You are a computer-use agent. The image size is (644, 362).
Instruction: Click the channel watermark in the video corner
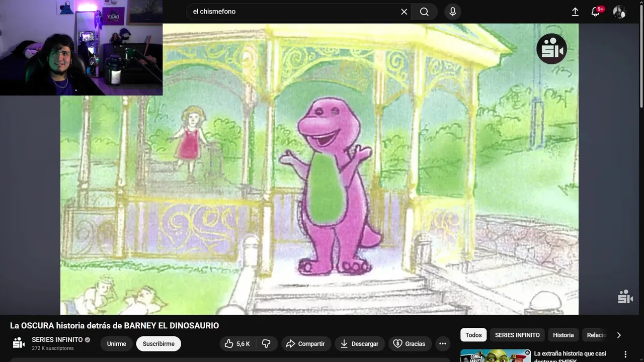(625, 297)
